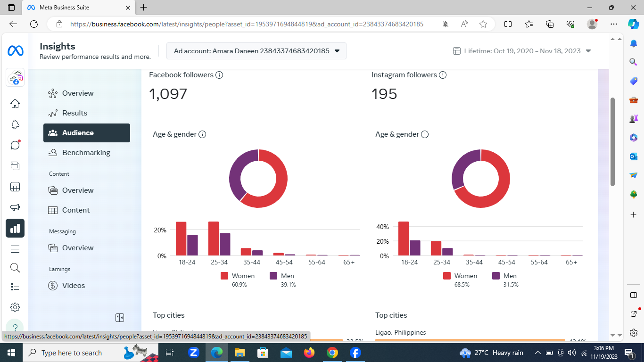Open the Tools briefcase in Edge sidebar
Viewport: 644px width, 362px height.
[x=634, y=100]
